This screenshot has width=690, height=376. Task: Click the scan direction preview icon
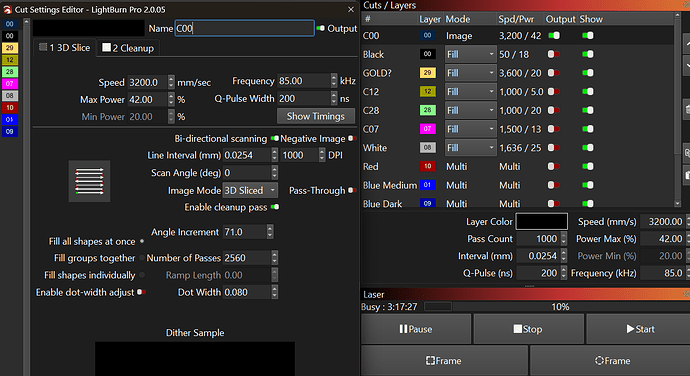click(89, 181)
